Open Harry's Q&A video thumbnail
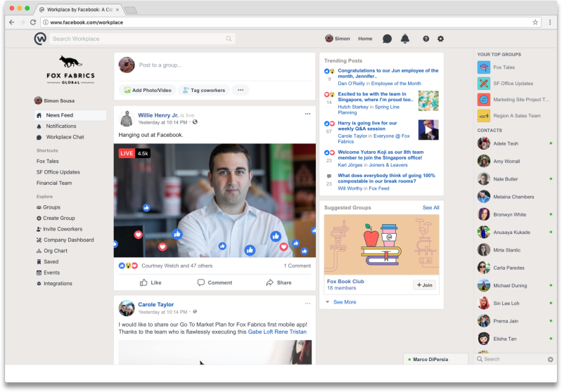 428,130
